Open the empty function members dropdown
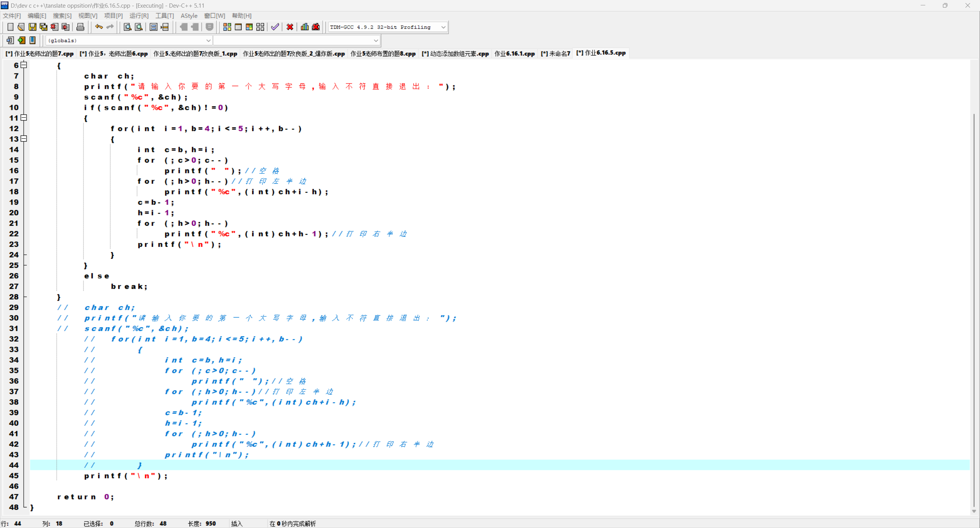This screenshot has width=980, height=528. (x=376, y=40)
